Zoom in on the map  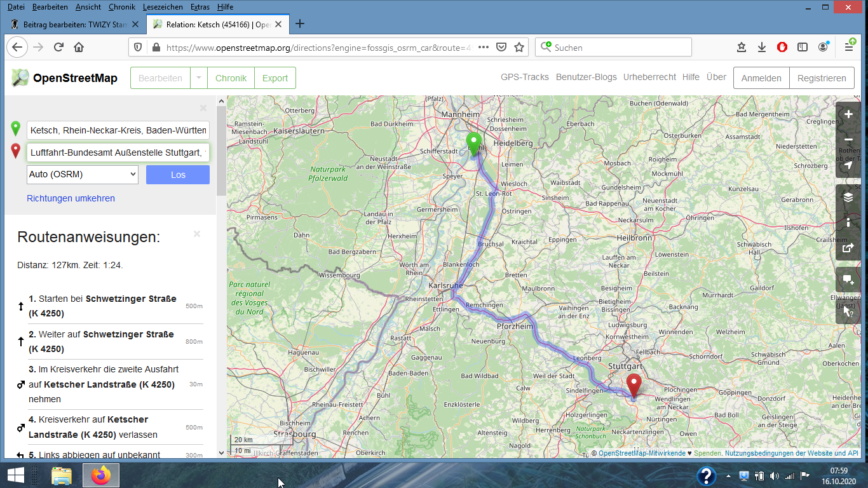coord(848,114)
